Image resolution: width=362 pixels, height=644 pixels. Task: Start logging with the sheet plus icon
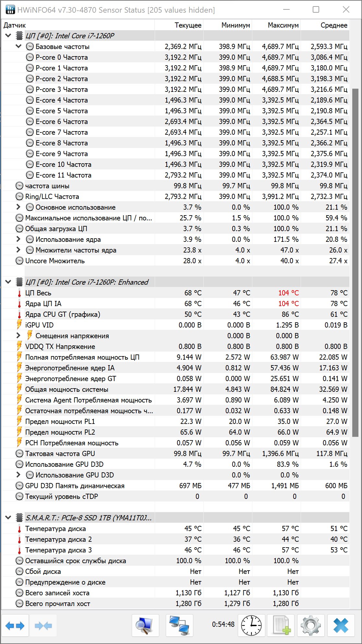281,625
